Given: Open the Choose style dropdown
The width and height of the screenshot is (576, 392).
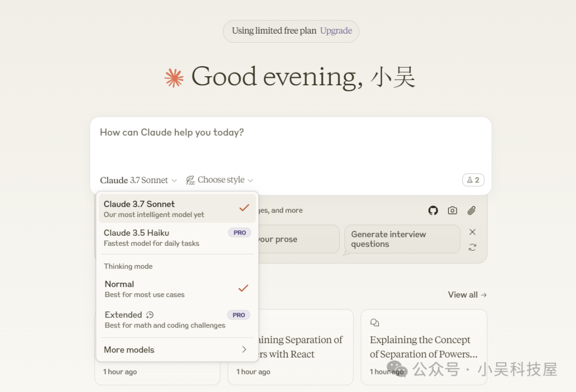Looking at the screenshot, I should pos(220,180).
